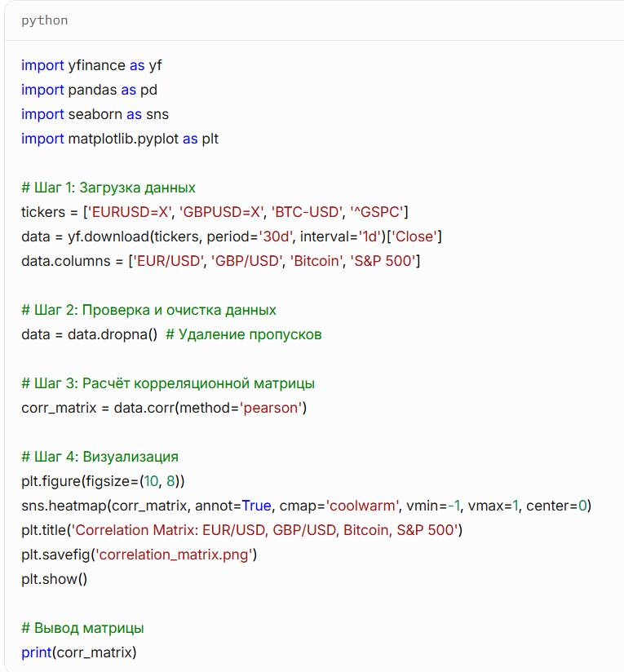This screenshot has width=624, height=672.
Task: Click the 'correlation_matrix.png' filename string
Action: tap(176, 555)
